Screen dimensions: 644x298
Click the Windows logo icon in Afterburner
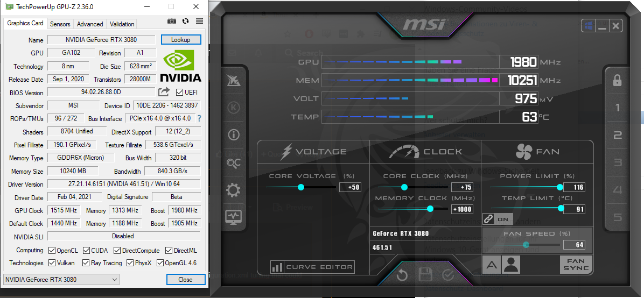pyautogui.click(x=588, y=26)
